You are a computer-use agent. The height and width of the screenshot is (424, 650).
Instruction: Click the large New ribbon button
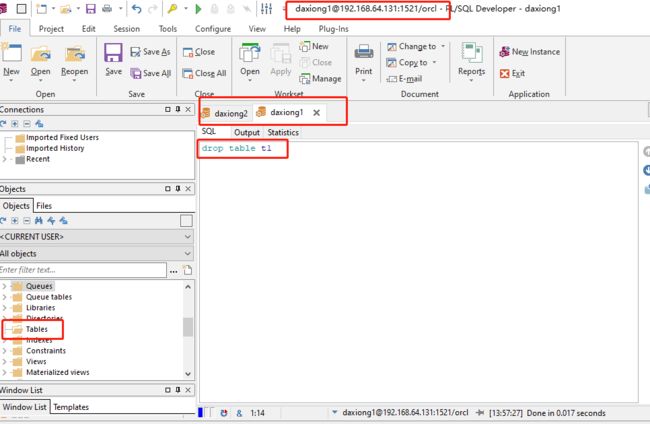(x=11, y=62)
